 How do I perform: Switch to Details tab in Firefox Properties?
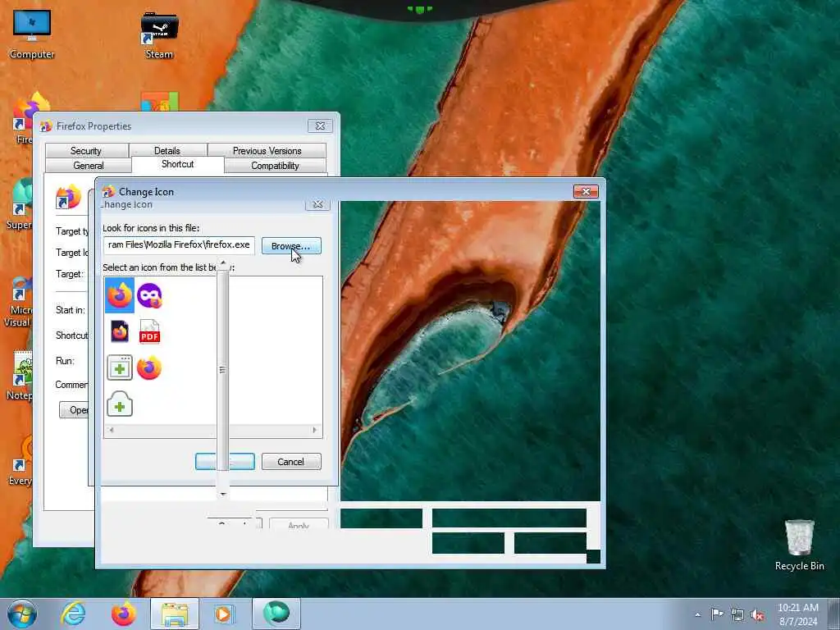click(x=167, y=151)
